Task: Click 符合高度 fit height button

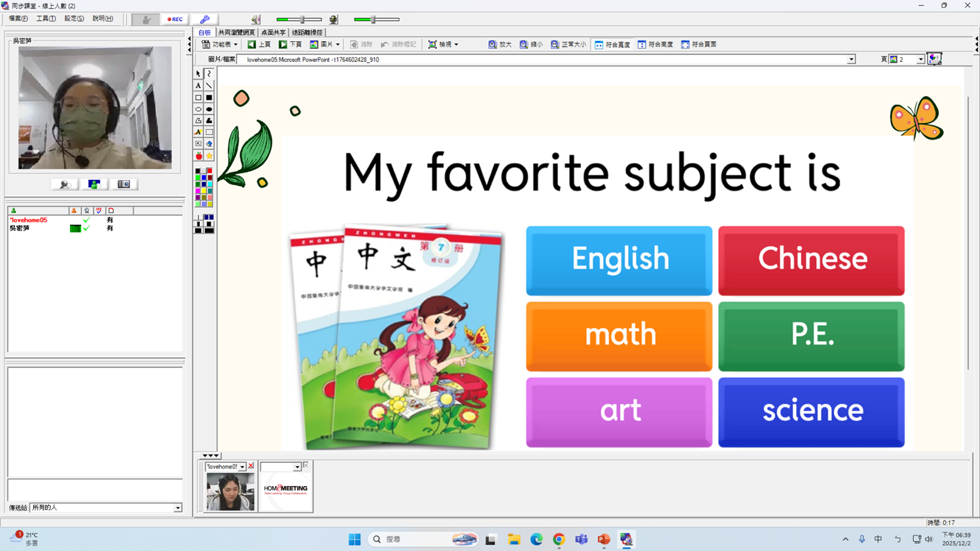Action: pyautogui.click(x=655, y=44)
